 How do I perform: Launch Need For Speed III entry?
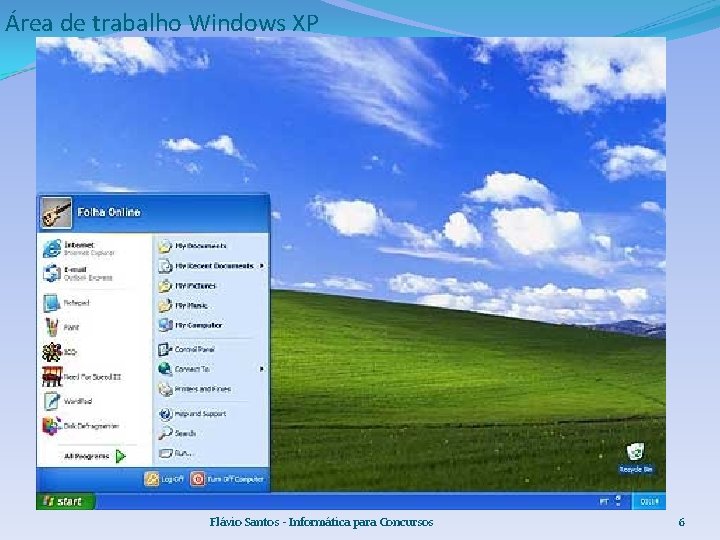click(x=82, y=377)
